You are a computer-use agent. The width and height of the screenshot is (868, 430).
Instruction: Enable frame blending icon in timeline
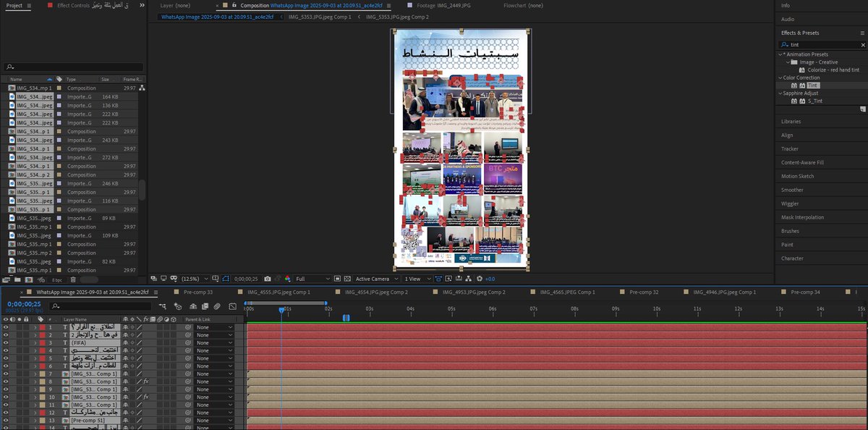205,306
